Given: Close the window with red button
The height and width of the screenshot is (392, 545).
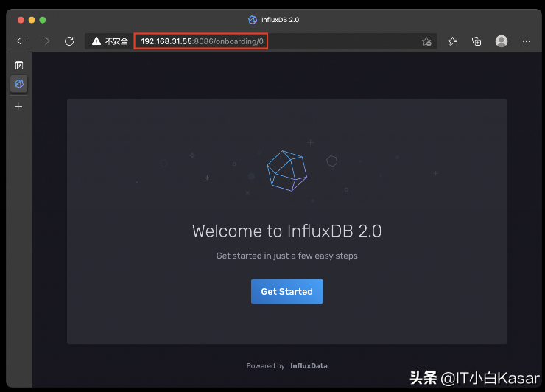Looking at the screenshot, I should pos(21,20).
